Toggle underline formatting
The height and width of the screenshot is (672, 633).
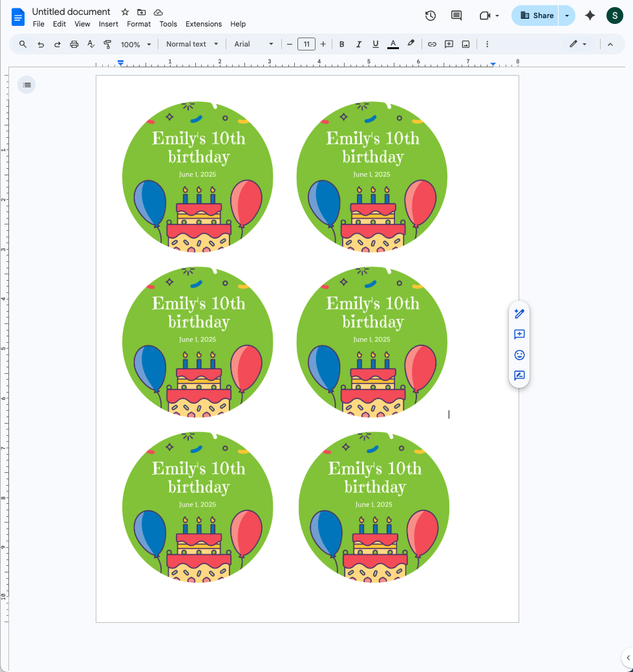tap(376, 44)
